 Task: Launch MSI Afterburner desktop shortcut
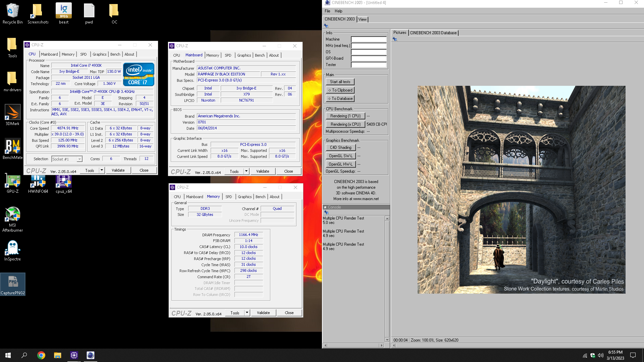point(12,219)
